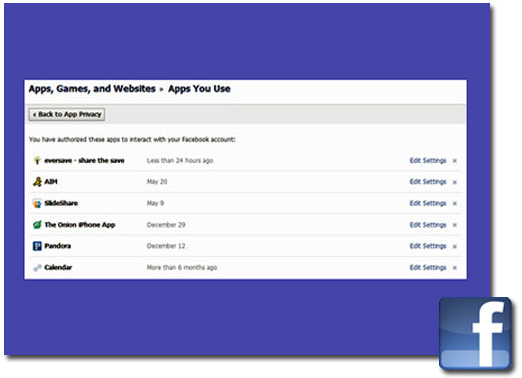Click the More than 6 months ago text
The height and width of the screenshot is (378, 522).
[182, 267]
